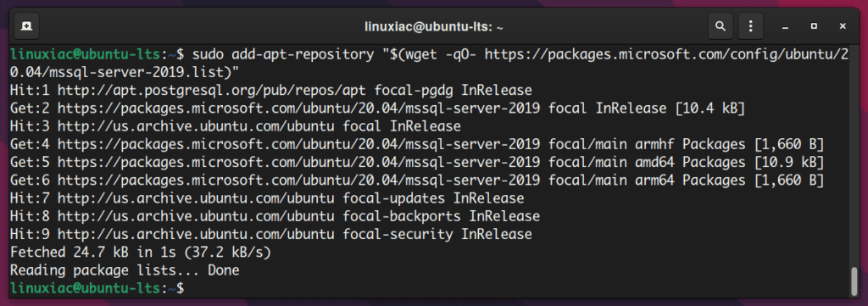Image resolution: width=868 pixels, height=306 pixels.
Task: Click the terminal scrollbar handle
Action: [854, 281]
